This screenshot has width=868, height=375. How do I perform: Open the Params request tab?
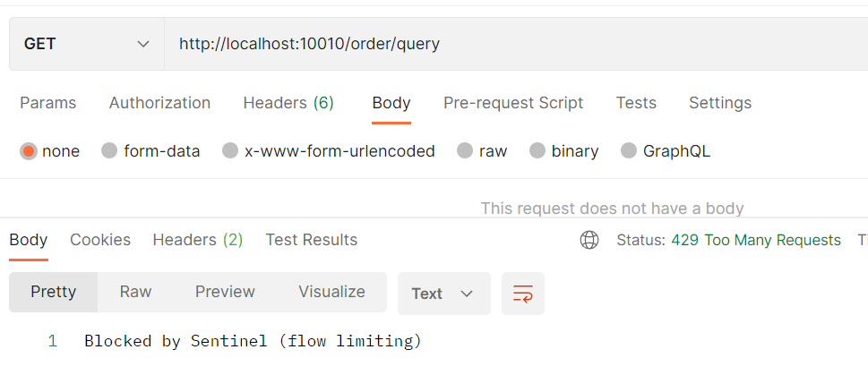pos(48,103)
